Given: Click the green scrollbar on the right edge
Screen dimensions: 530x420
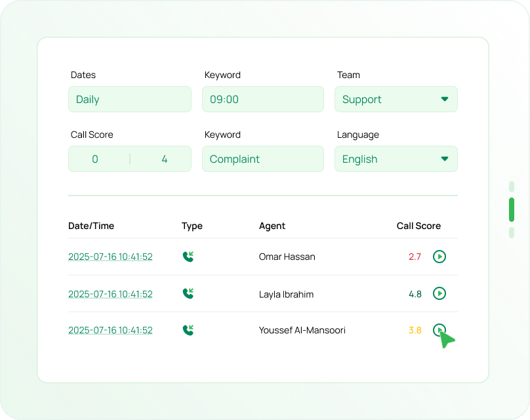Looking at the screenshot, I should click(512, 211).
